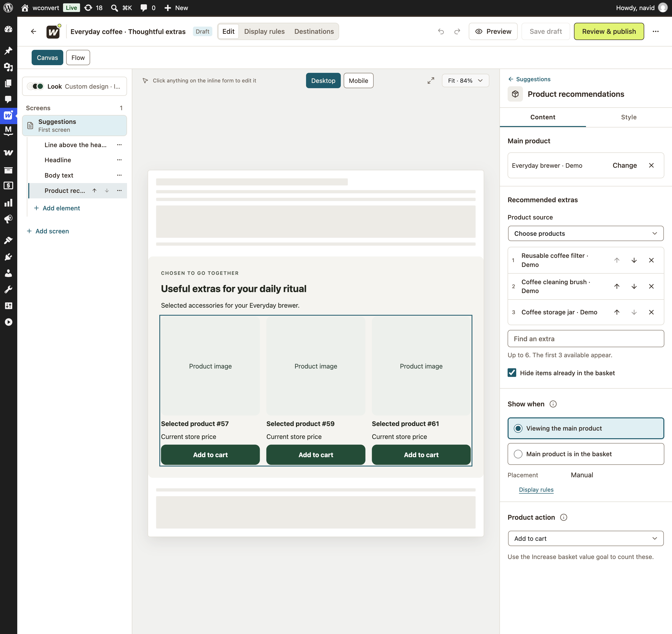
Task: Open the Destinations tab
Action: pos(314,31)
